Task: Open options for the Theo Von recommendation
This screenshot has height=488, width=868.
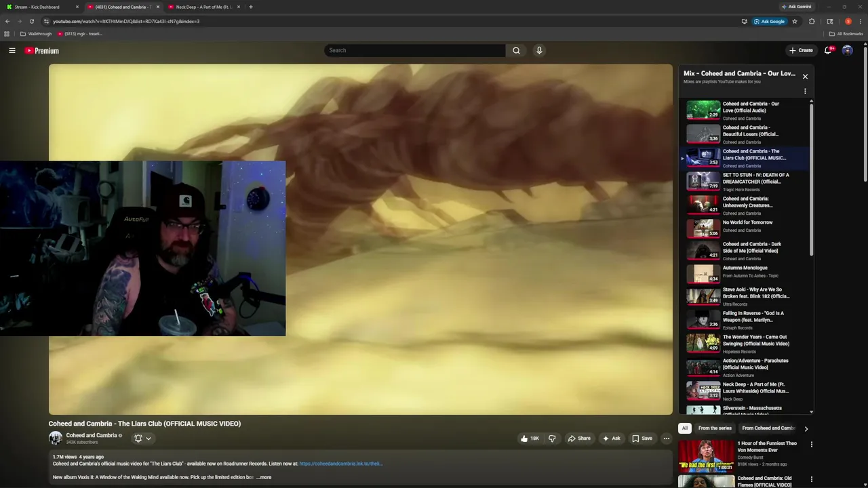Action: (811, 445)
